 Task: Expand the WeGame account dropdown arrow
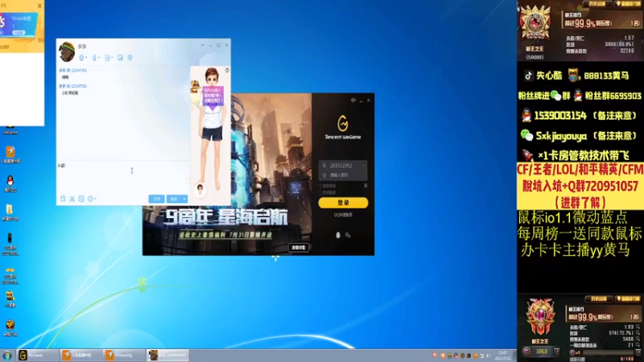pyautogui.click(x=364, y=166)
